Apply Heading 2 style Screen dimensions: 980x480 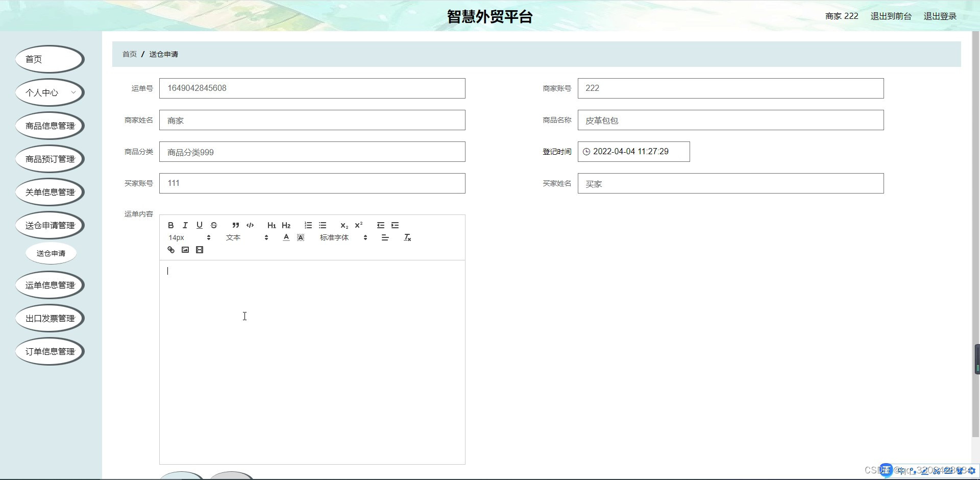point(286,225)
